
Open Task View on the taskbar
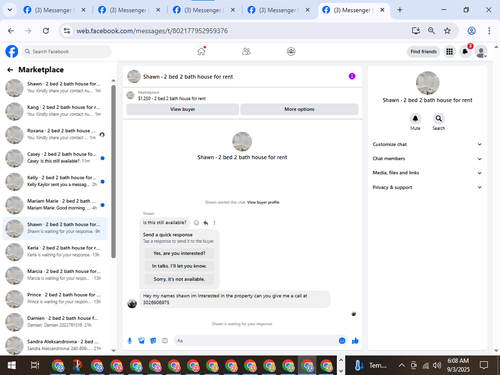tap(35, 366)
